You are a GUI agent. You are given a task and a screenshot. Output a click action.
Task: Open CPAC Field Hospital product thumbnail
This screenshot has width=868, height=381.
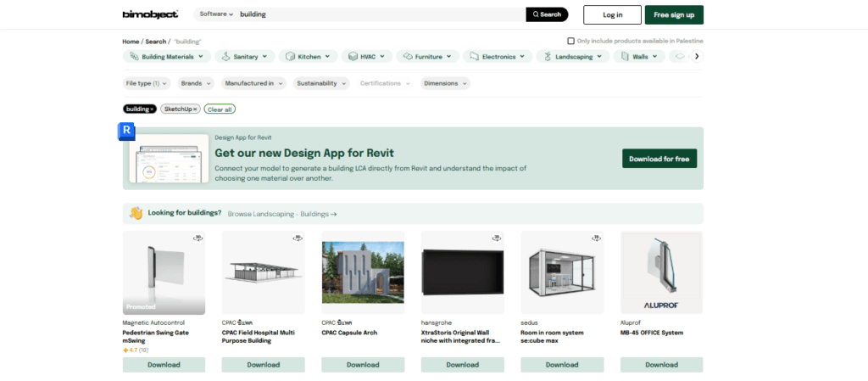(264, 272)
